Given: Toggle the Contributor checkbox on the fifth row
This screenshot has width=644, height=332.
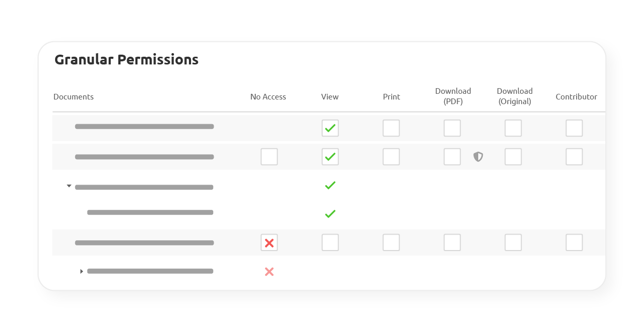Looking at the screenshot, I should pos(574,242).
